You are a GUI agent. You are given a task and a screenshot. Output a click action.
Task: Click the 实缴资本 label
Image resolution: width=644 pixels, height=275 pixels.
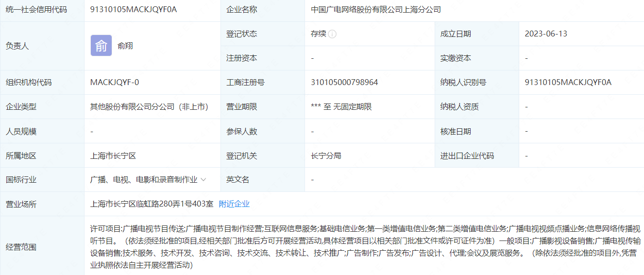456,58
